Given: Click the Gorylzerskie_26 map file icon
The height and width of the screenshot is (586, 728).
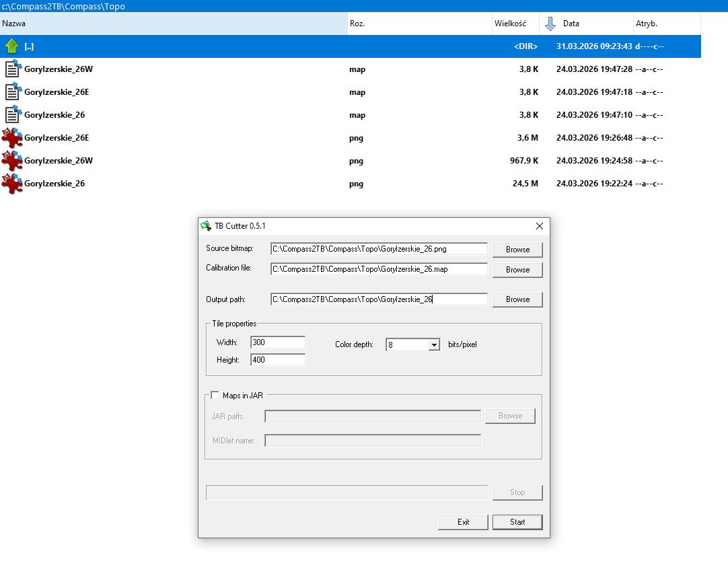Looking at the screenshot, I should pos(12,115).
